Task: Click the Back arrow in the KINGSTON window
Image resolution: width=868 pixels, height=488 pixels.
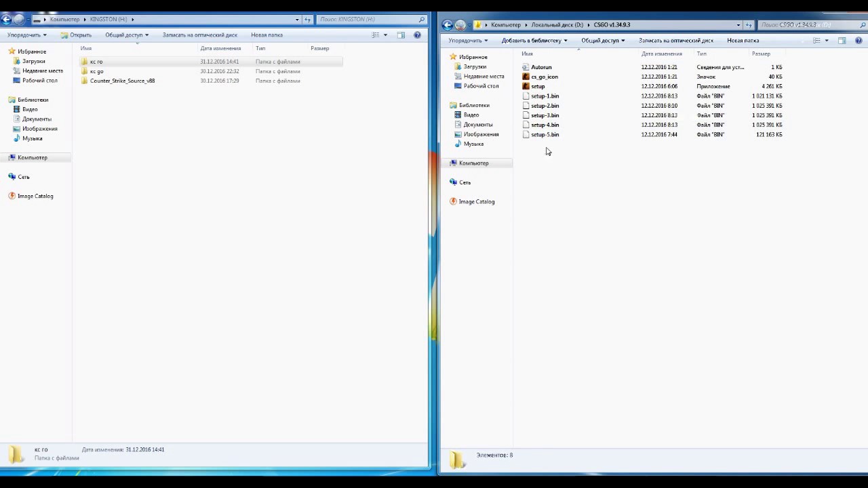Action: pyautogui.click(x=6, y=19)
